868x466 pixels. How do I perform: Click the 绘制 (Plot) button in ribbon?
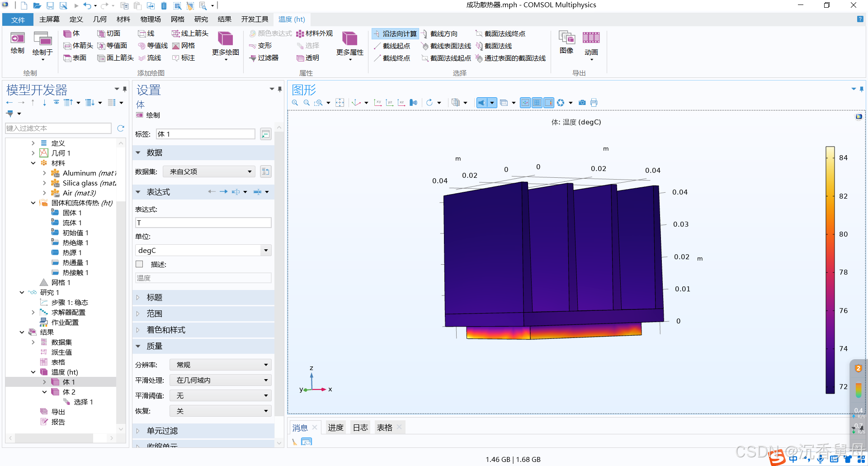click(x=18, y=43)
